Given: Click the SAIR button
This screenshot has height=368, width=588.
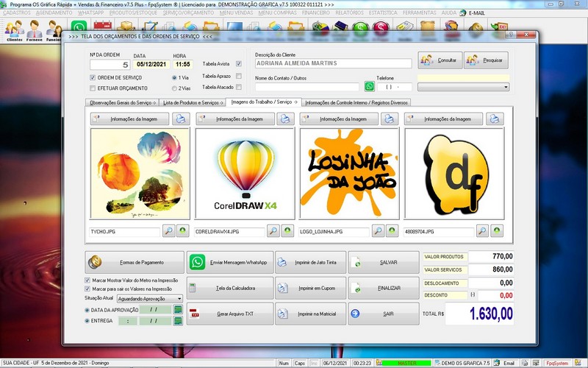Looking at the screenshot, I should [384, 314].
